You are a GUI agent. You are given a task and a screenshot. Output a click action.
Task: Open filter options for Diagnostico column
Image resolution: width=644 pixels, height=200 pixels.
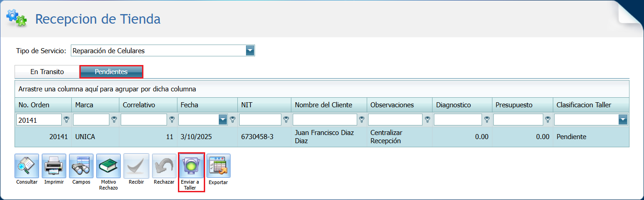(x=487, y=120)
